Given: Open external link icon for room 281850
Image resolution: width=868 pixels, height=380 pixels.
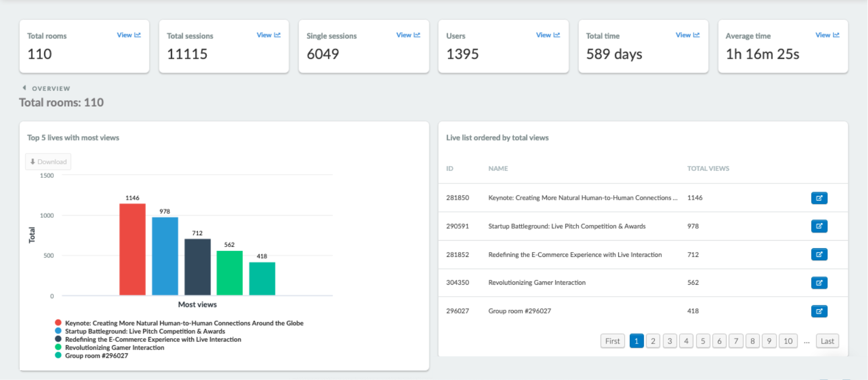Looking at the screenshot, I should pyautogui.click(x=819, y=198).
